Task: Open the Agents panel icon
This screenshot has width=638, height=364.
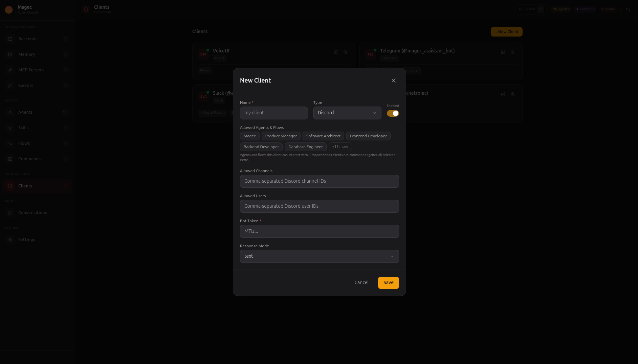Action: click(10, 112)
